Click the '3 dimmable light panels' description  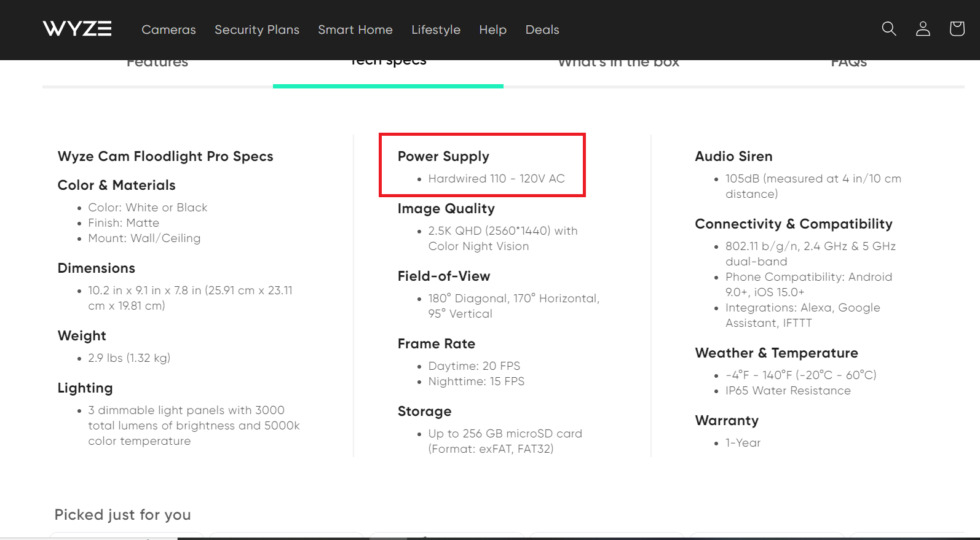194,426
